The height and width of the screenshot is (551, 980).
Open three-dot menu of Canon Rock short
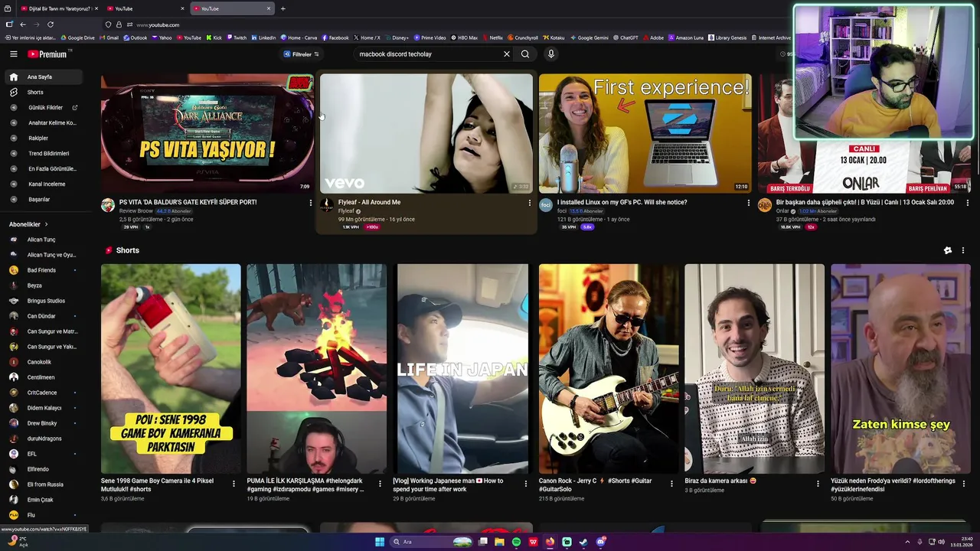click(x=671, y=484)
